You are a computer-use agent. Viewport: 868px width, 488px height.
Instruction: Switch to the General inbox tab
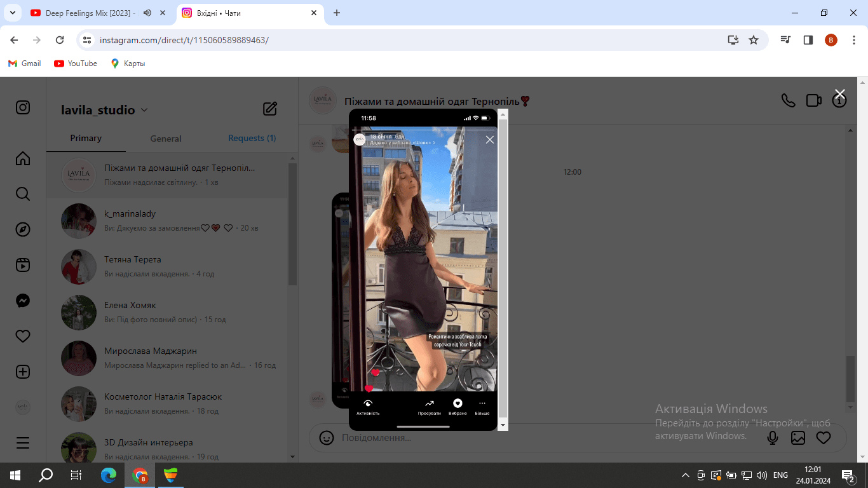click(x=166, y=139)
